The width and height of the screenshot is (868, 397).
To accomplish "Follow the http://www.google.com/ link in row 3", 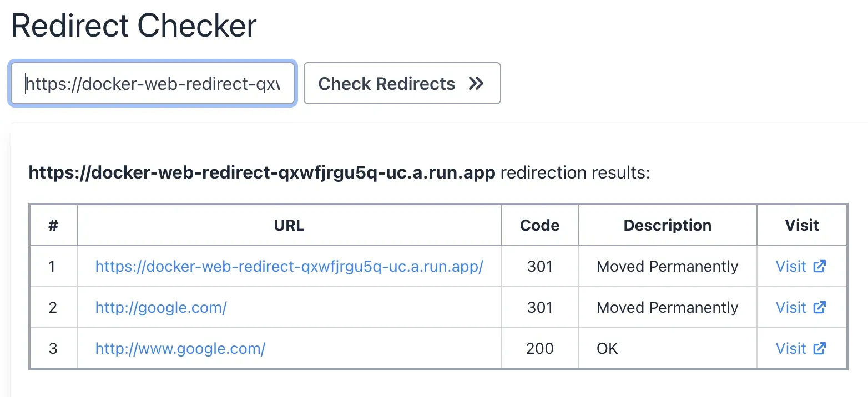I will point(181,348).
